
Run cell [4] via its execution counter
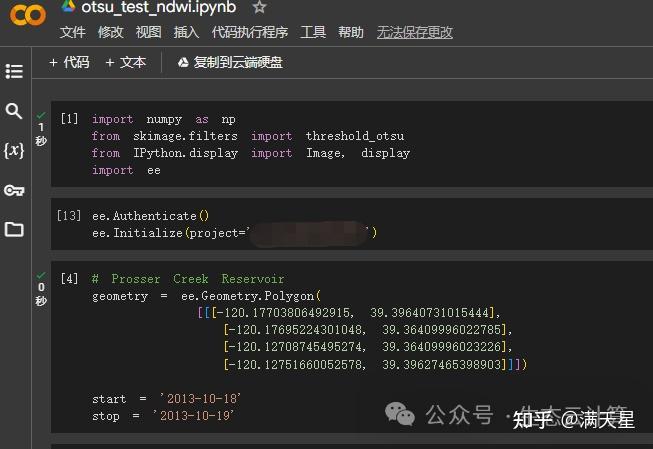[69, 278]
